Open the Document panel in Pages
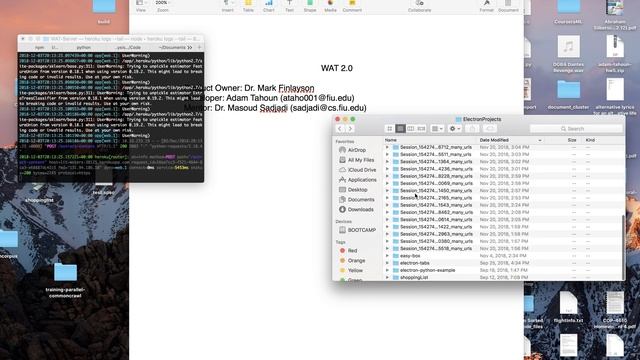 (x=508, y=6)
